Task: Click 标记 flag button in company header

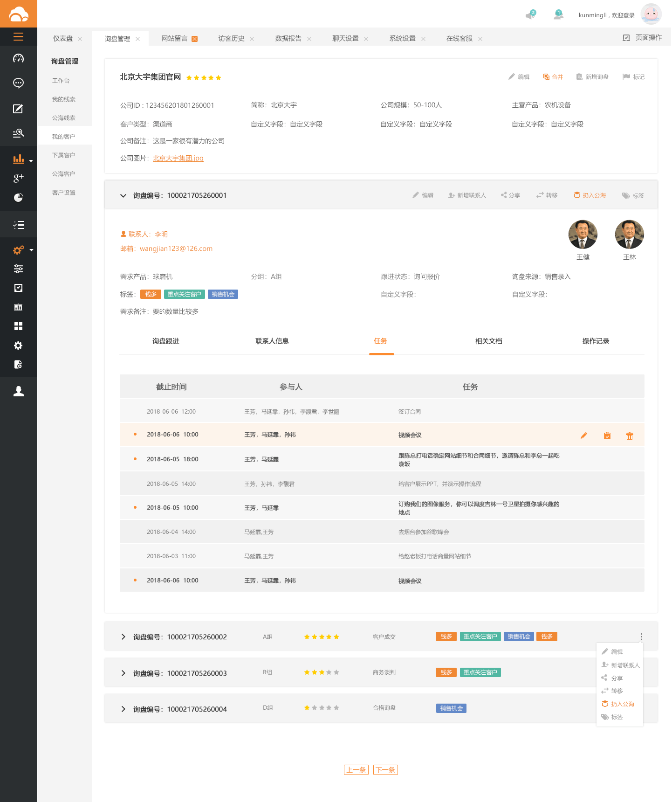Action: click(634, 77)
